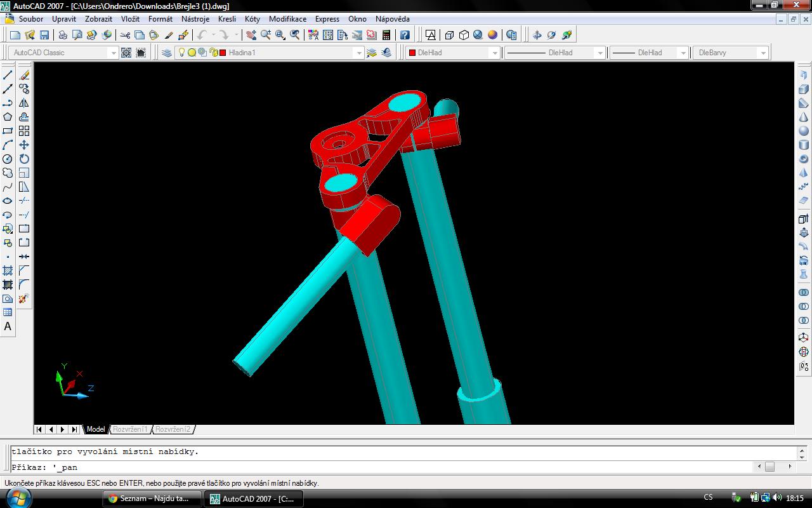
Task: Click the red swatch in DleHlad color control
Action: 412,53
